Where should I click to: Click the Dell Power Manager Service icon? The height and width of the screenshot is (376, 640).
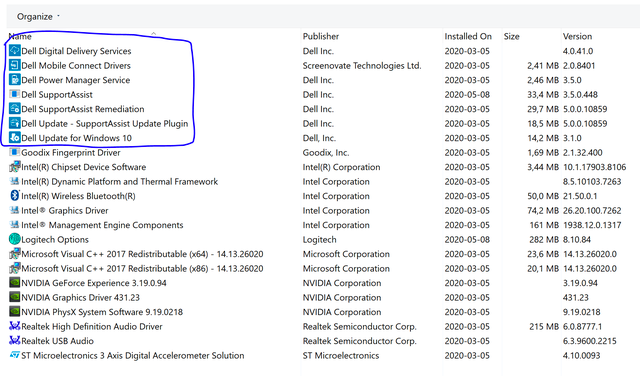coord(14,80)
